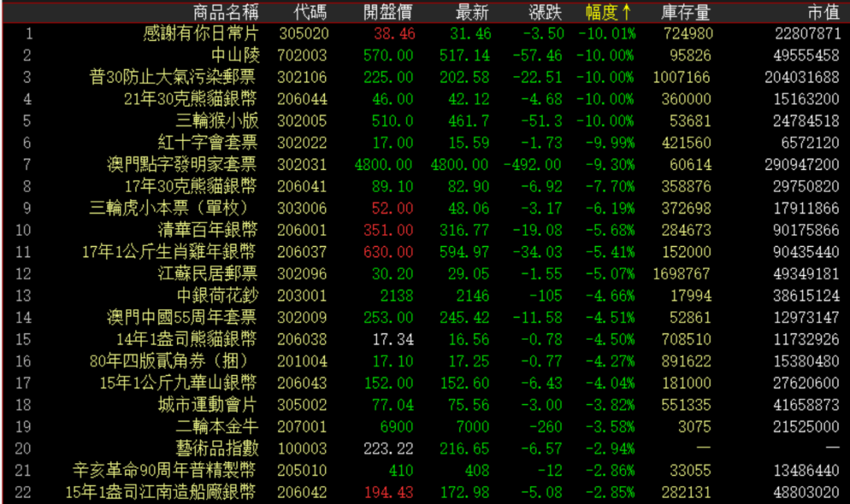850x504 pixels.
Task: Select the row 17年30克熊貓銀幣
Action: click(x=425, y=186)
